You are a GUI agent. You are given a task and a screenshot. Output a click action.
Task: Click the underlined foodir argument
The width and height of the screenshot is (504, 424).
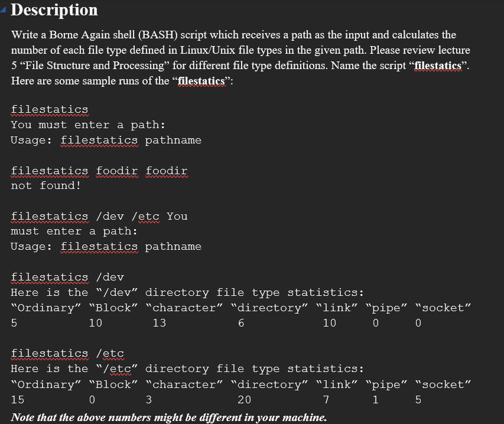pos(116,171)
